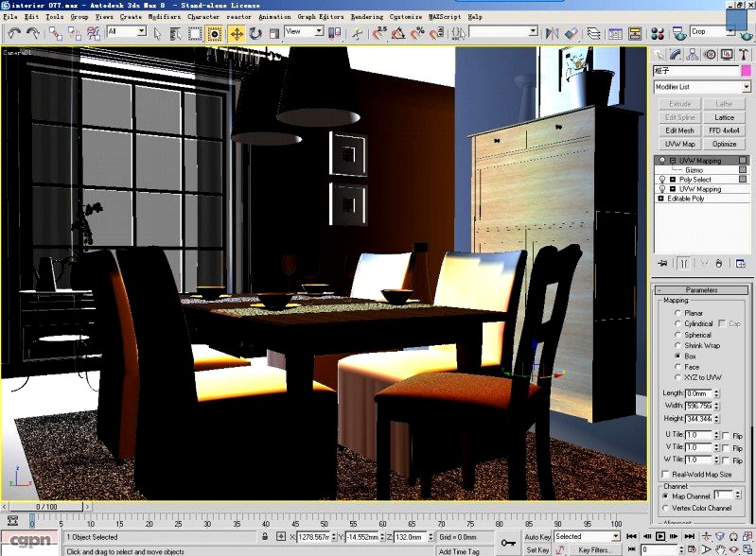Open the Layer Manager icon

[593, 33]
